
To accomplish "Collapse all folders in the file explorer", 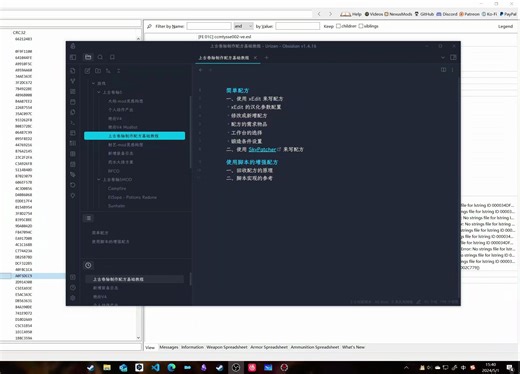I will click(x=119, y=71).
